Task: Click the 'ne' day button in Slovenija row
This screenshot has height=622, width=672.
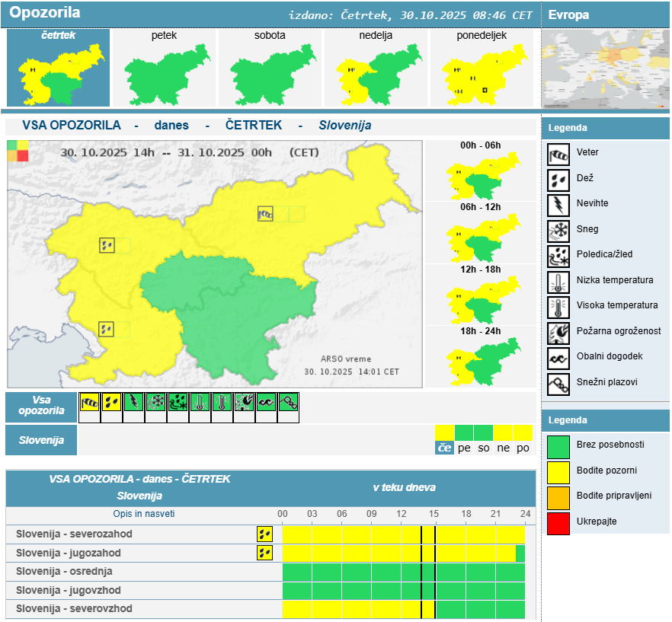Action: [x=504, y=448]
